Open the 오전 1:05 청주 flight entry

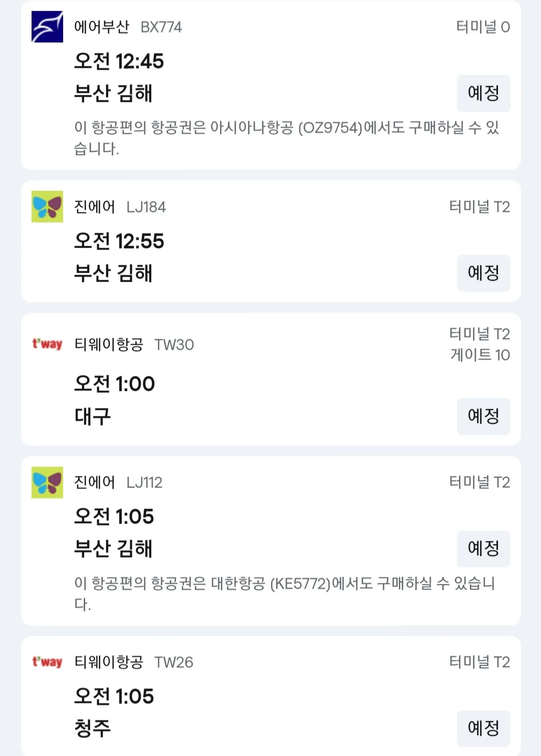point(271,696)
